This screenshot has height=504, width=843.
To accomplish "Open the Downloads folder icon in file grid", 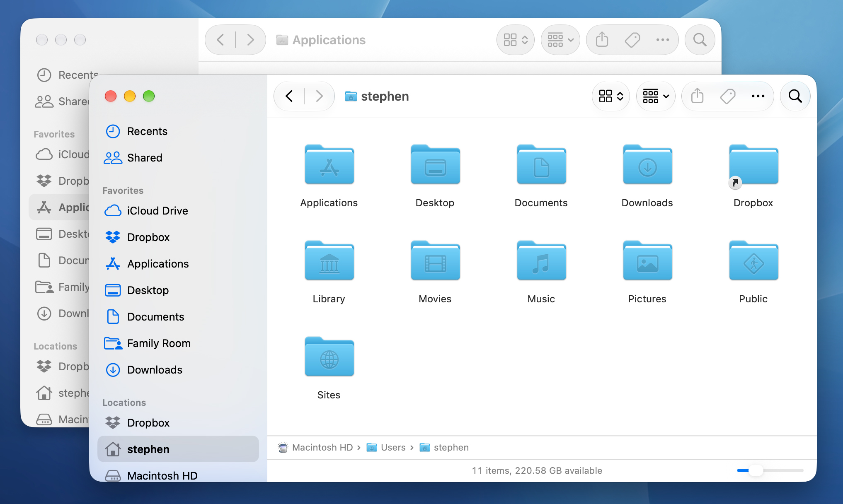I will click(647, 164).
